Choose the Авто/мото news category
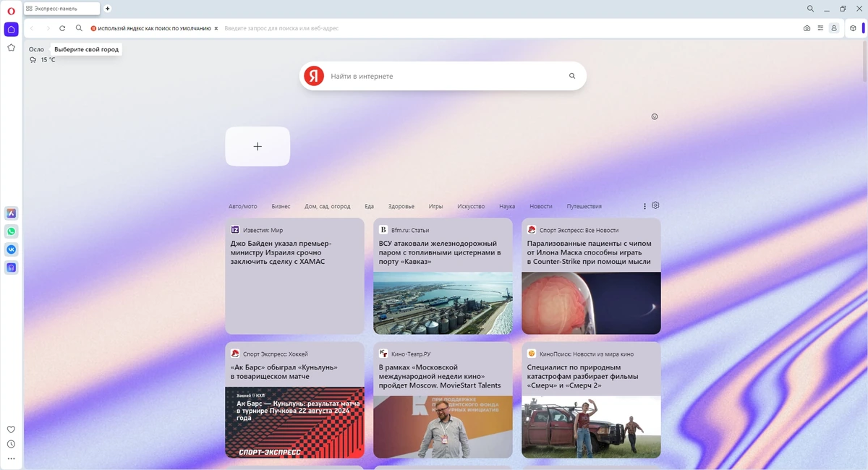The height and width of the screenshot is (470, 868). 243,206
